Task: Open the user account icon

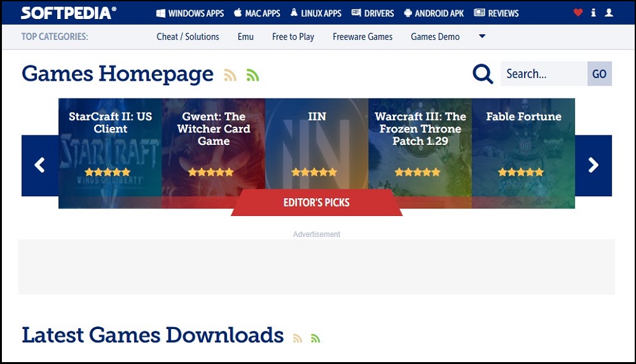Action: click(609, 13)
